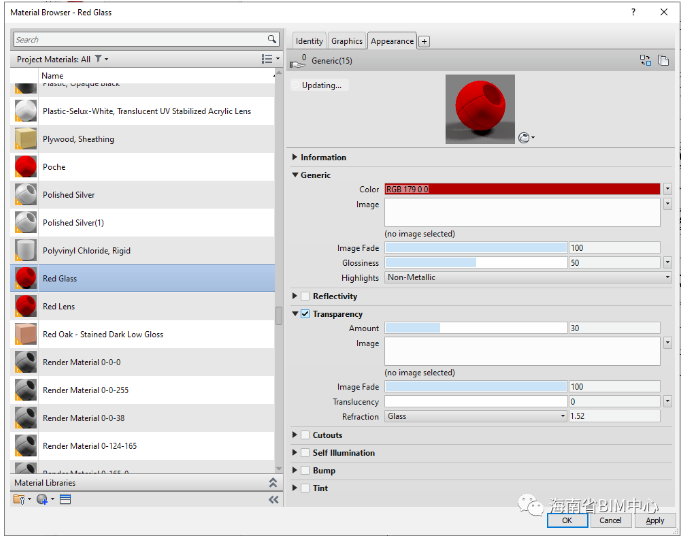The height and width of the screenshot is (539, 688).
Task: Expand the Cutouts section arrow
Action: pos(295,436)
